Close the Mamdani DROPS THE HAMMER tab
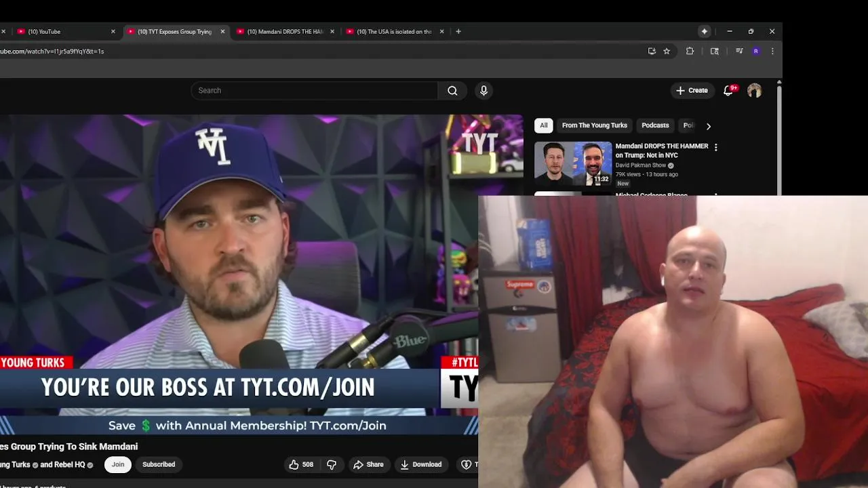868x488 pixels. click(x=332, y=31)
